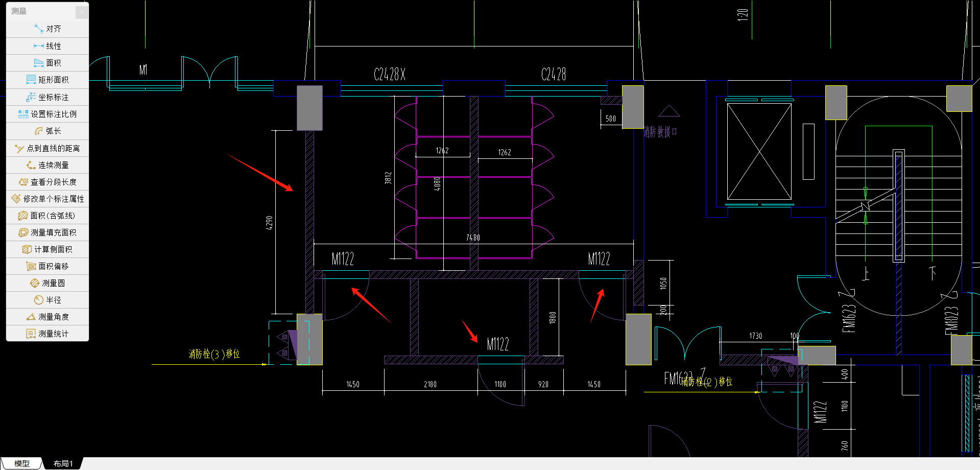Image resolution: width=980 pixels, height=470 pixels.
Task: Select the 消防栓(3)移位 yellow annotation
Action: (214, 354)
